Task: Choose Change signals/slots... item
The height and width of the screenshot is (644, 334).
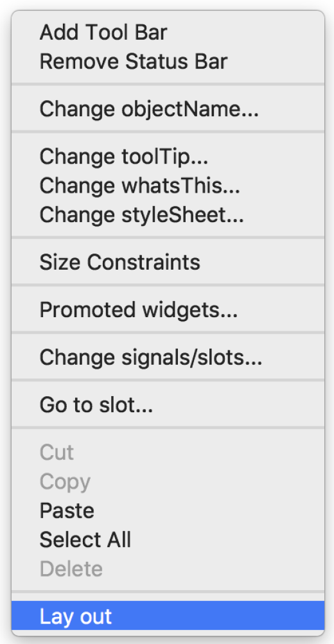Action: 168,358
